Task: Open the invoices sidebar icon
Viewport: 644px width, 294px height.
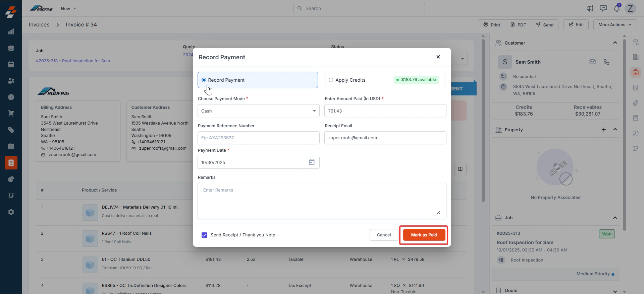Action: (11, 163)
